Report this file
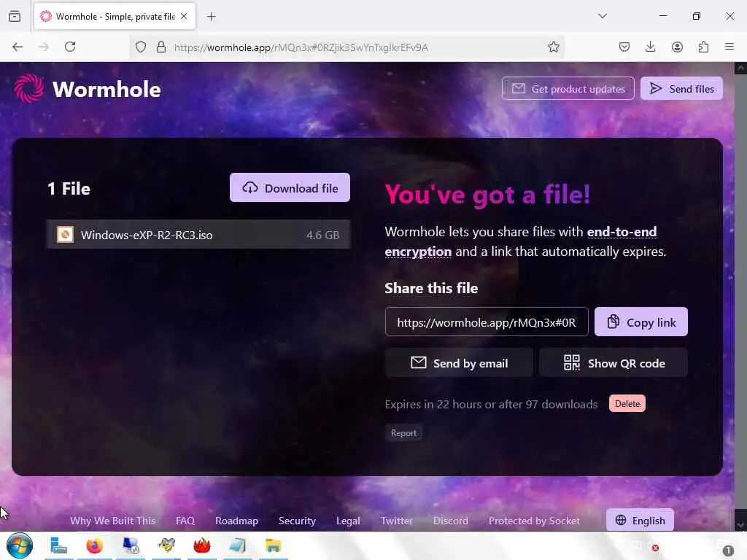747x560 pixels. tap(403, 433)
